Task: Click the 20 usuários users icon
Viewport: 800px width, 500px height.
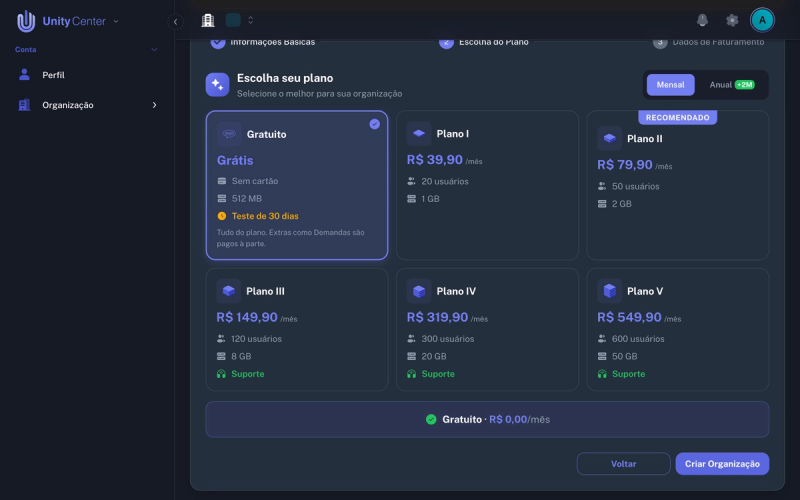Action: 411,181
